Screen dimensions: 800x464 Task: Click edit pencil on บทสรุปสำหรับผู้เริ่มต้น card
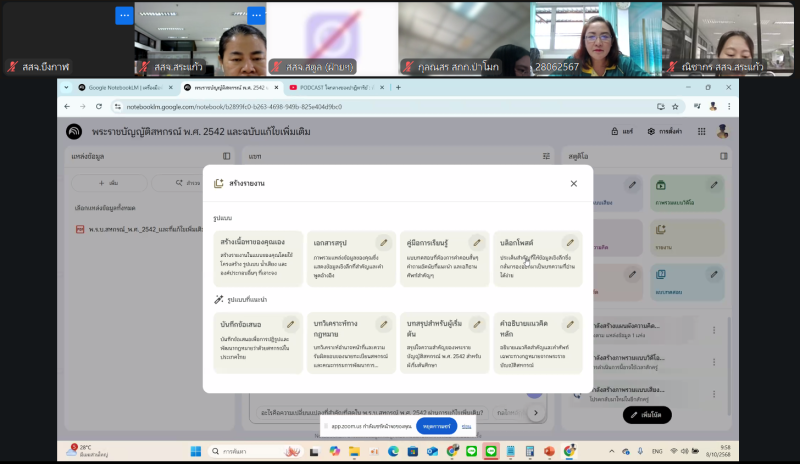[476, 324]
